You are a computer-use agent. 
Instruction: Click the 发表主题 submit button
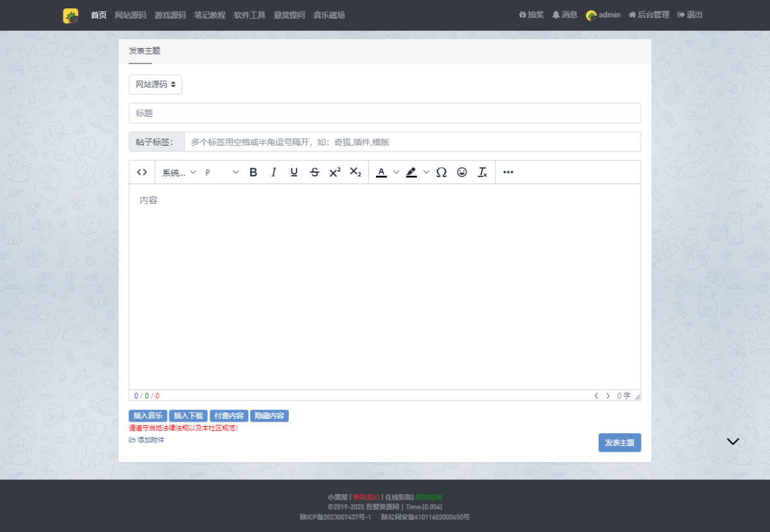coord(619,443)
